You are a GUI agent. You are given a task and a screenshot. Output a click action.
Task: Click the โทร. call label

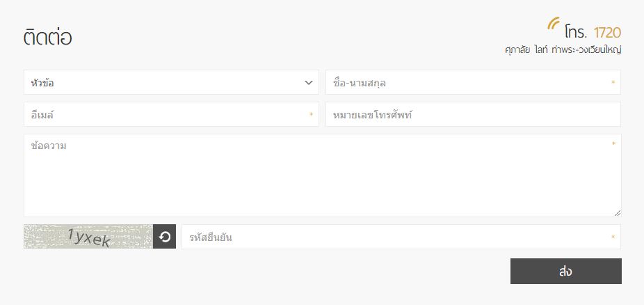point(577,32)
